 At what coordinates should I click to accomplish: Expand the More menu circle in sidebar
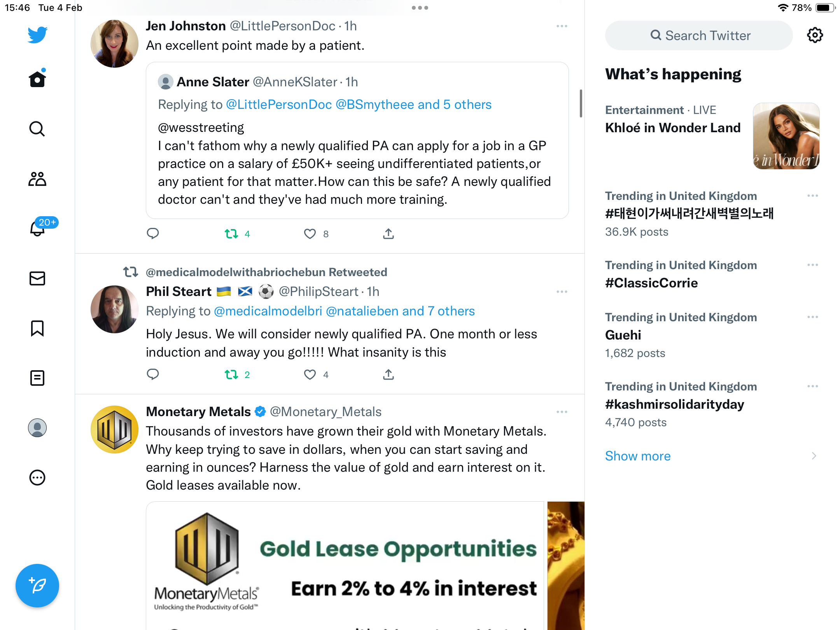[37, 478]
